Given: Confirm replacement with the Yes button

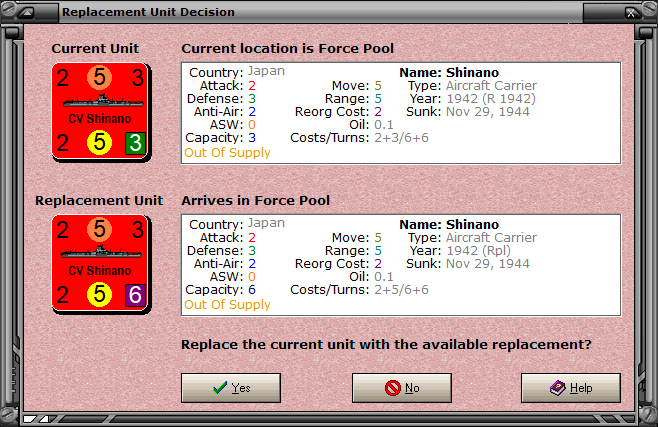Looking at the screenshot, I should click(x=231, y=388).
